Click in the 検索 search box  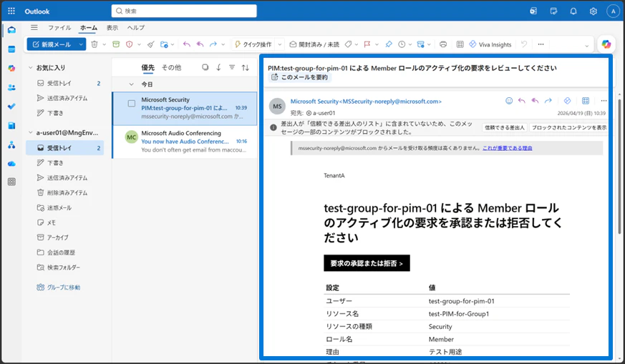point(184,11)
